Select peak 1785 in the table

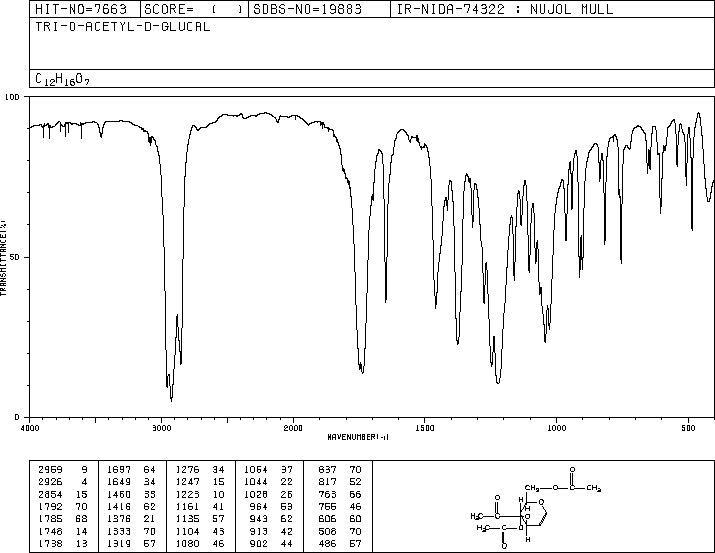coord(50,519)
